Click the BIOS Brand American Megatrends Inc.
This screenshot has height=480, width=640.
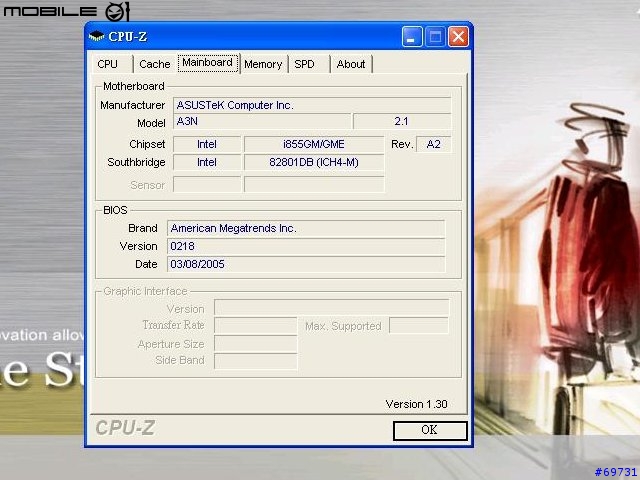pos(306,228)
